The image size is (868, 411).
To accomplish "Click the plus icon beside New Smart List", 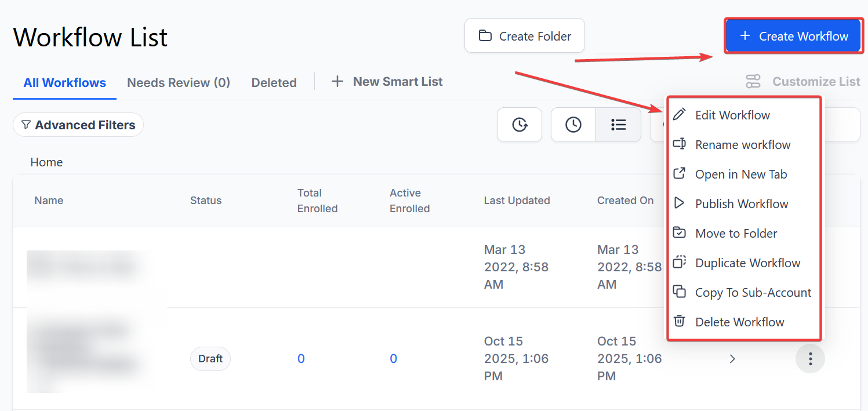I will pos(337,82).
